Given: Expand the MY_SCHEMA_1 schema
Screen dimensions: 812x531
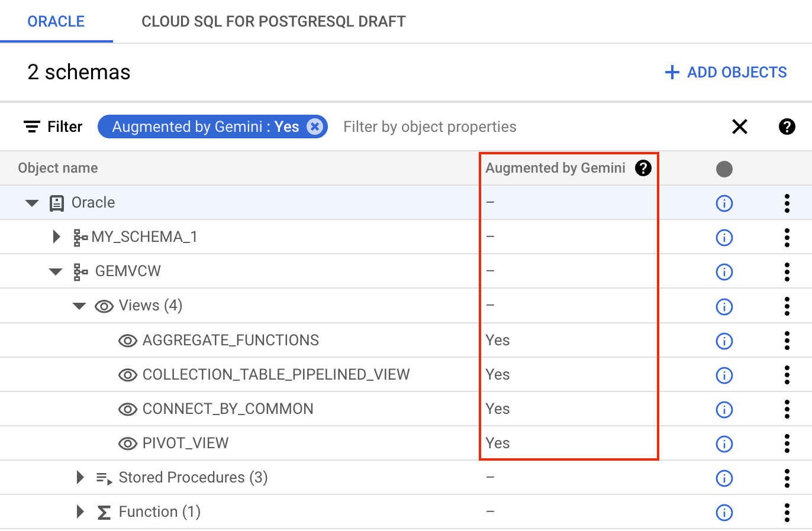Looking at the screenshot, I should pos(56,237).
